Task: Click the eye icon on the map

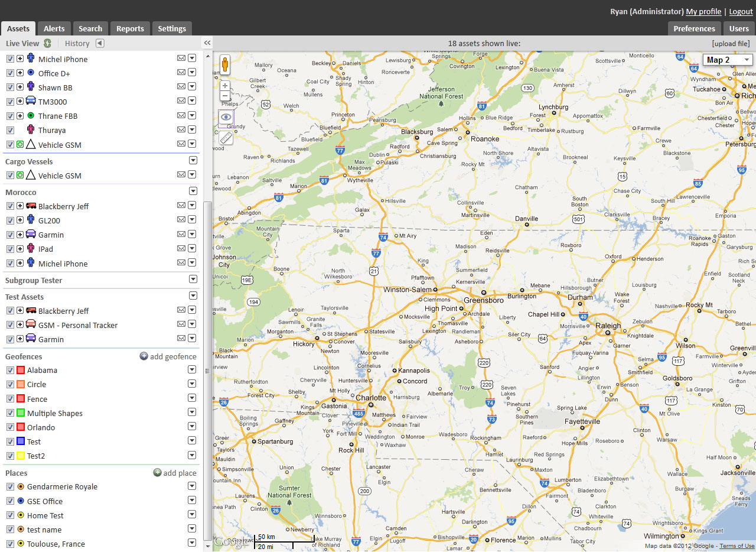Action: [226, 118]
